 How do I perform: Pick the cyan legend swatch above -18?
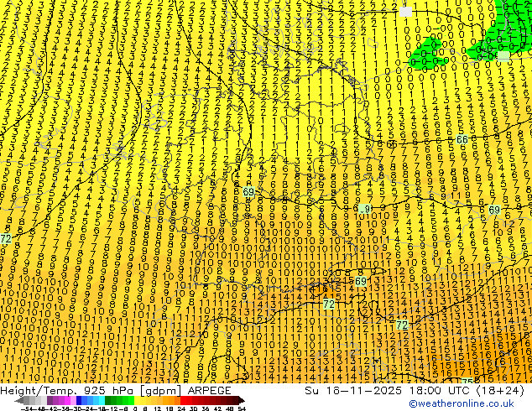pos(102,400)
